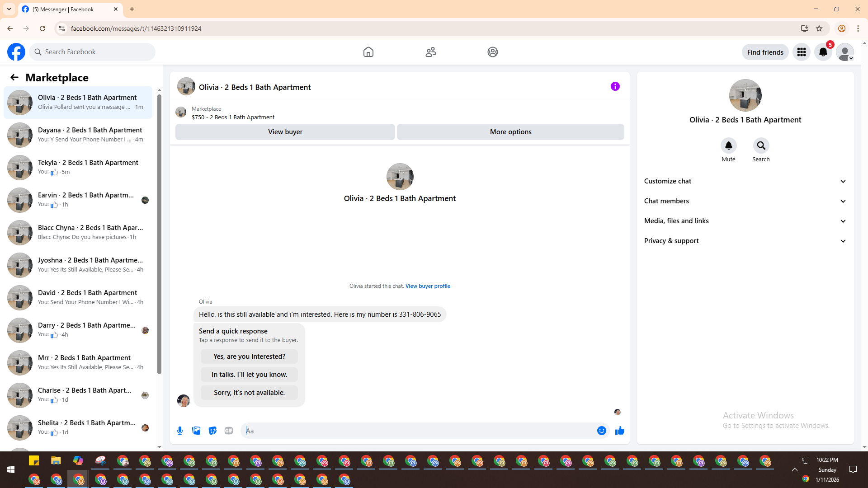The width and height of the screenshot is (868, 488).
Task: Open Windows notification center icon
Action: click(x=853, y=469)
